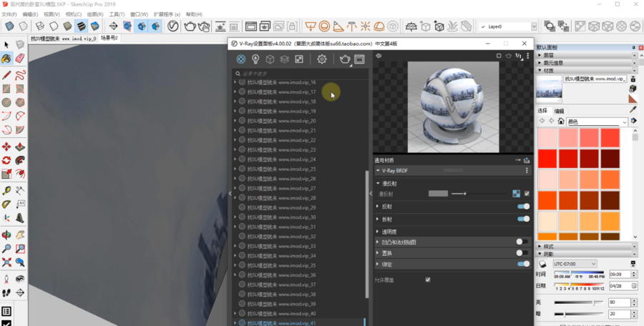Image resolution: width=644 pixels, height=326 pixels.
Task: Click the Zoom Extents tool
Action: [x=6, y=262]
